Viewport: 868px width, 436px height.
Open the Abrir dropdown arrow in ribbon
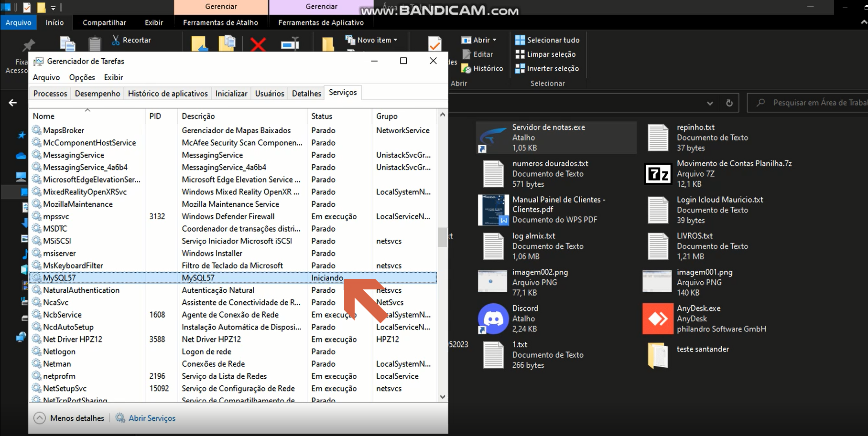pos(494,40)
